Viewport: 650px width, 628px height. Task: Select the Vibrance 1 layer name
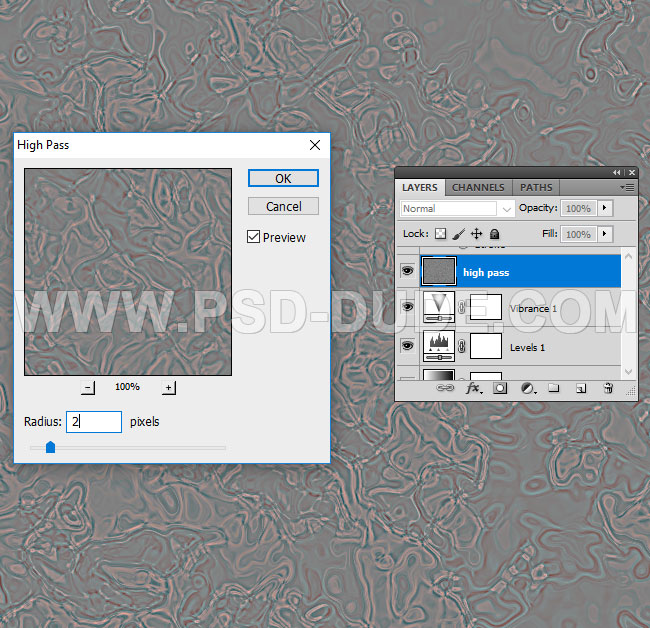[x=533, y=309]
